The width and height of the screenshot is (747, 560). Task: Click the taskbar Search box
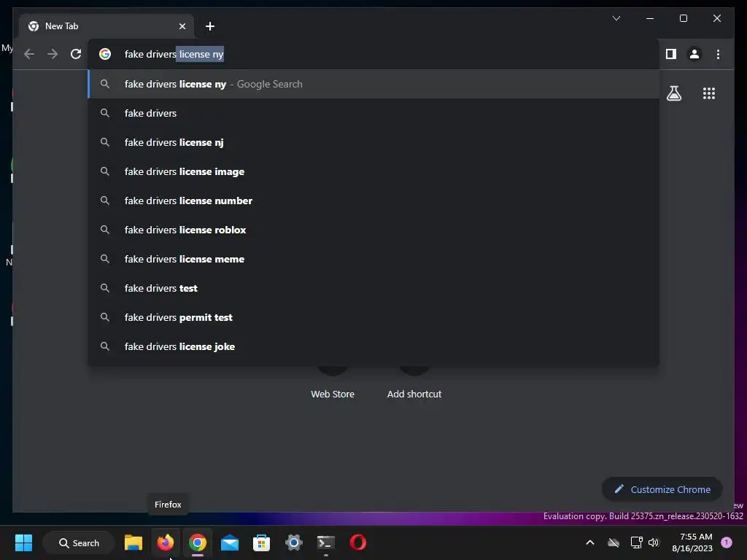79,542
